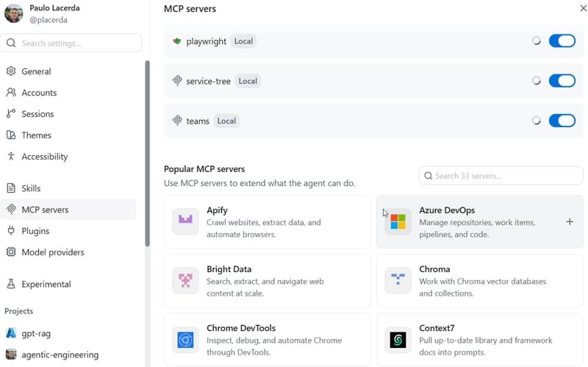The image size is (588, 367).
Task: Open the Apify server card
Action: (268, 222)
